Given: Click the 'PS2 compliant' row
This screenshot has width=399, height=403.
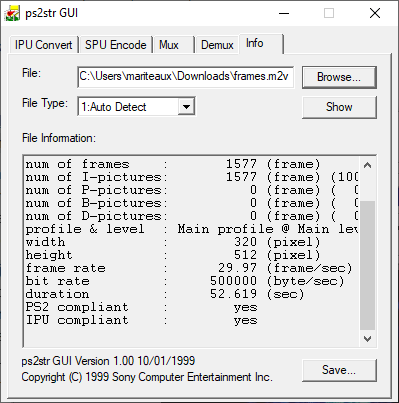Looking at the screenshot, I should [141, 307].
